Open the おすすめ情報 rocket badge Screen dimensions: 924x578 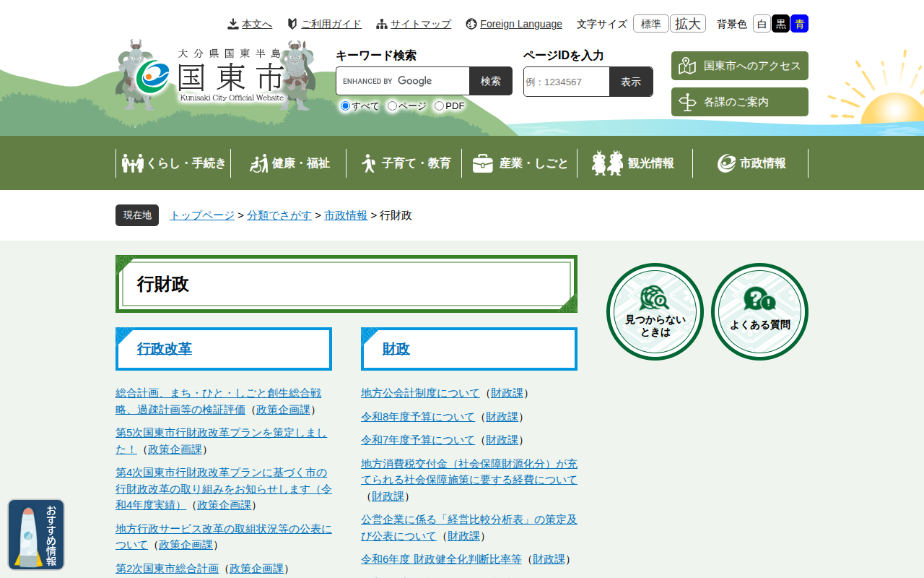(36, 535)
